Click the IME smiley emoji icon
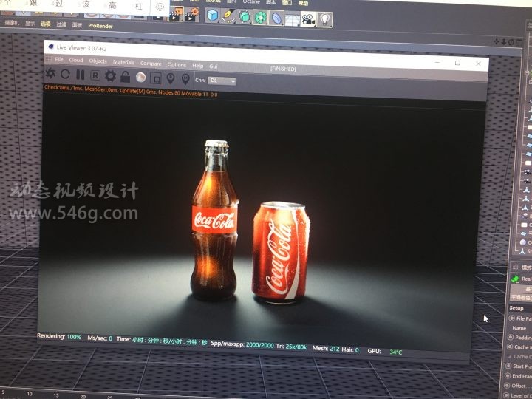 [160, 7]
